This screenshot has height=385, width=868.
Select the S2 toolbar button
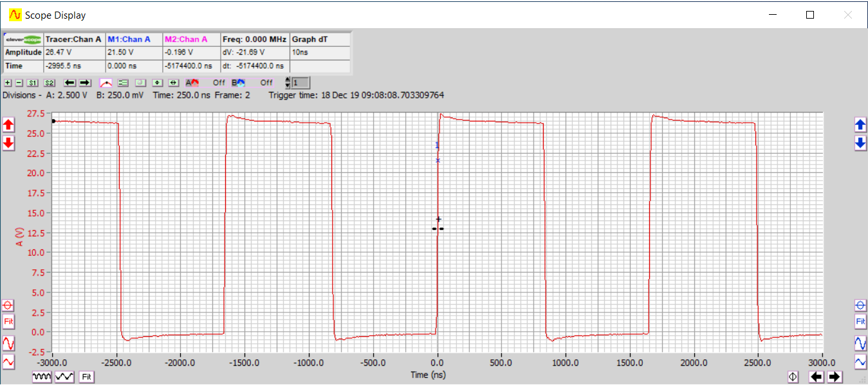tap(50, 83)
